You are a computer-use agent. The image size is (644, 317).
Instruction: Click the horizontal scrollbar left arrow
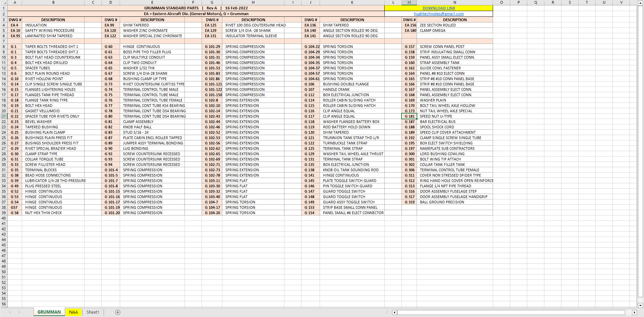pyautogui.click(x=395, y=312)
